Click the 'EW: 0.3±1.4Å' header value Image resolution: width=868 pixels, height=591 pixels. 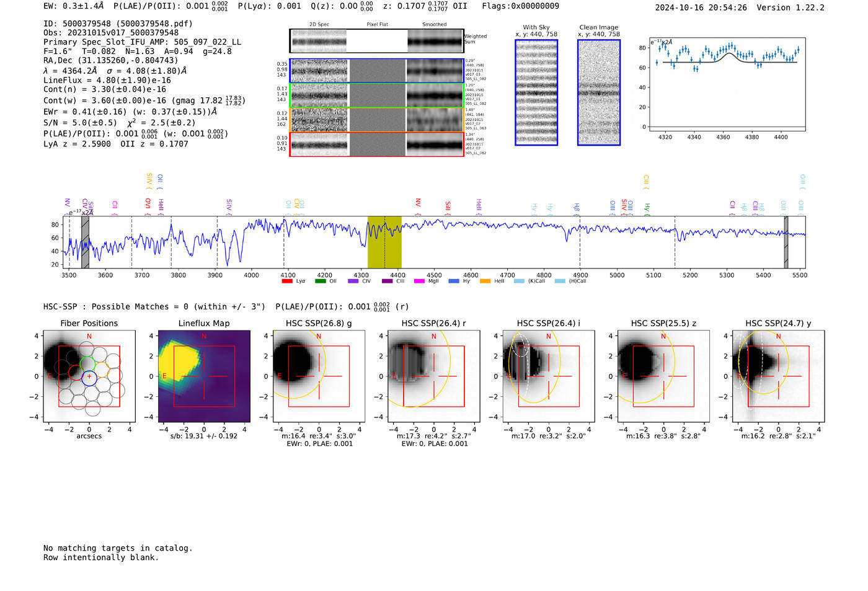pyautogui.click(x=73, y=6)
